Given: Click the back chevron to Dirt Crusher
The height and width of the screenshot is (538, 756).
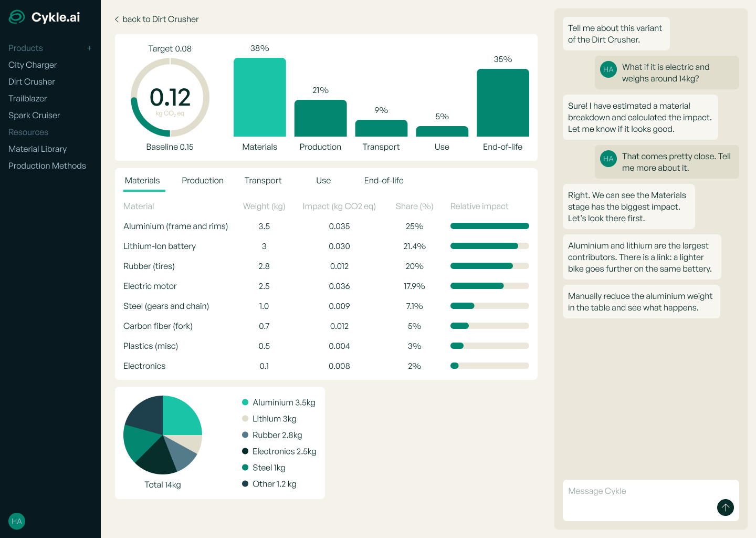Looking at the screenshot, I should pyautogui.click(x=117, y=19).
